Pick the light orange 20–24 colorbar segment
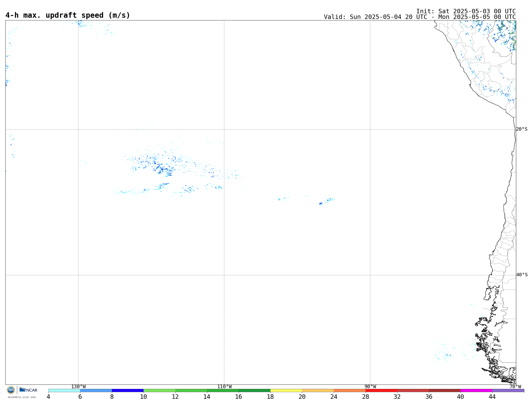The height and width of the screenshot is (400, 532). [x=318, y=390]
